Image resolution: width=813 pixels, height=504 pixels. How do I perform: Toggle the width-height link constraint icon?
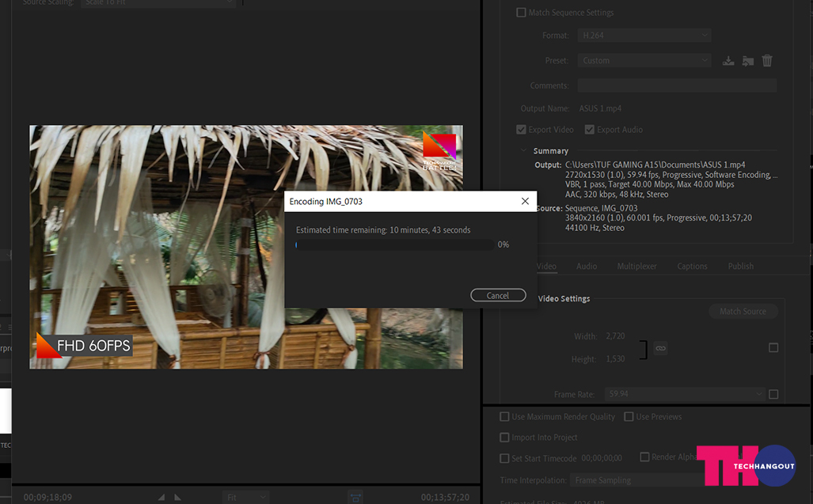[x=660, y=348]
